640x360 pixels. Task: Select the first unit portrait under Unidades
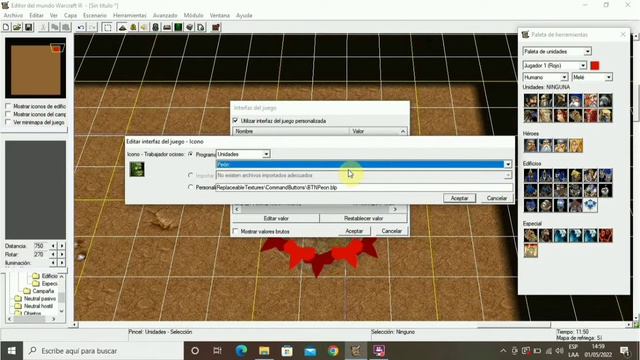pos(531,100)
